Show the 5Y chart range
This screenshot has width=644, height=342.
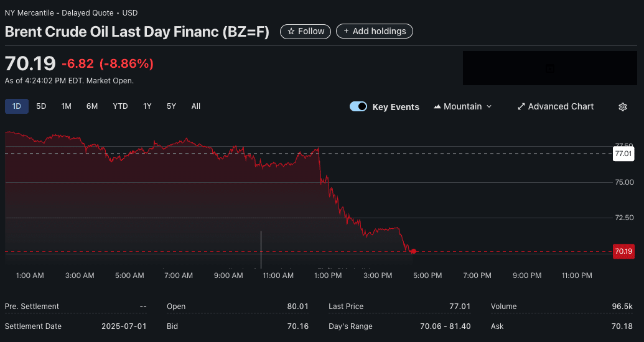tap(171, 106)
